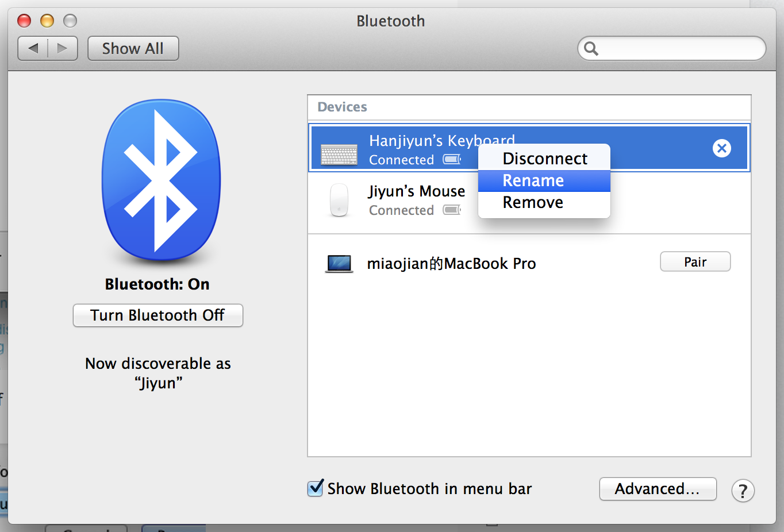Open Bluetooth help with question mark

click(x=743, y=491)
